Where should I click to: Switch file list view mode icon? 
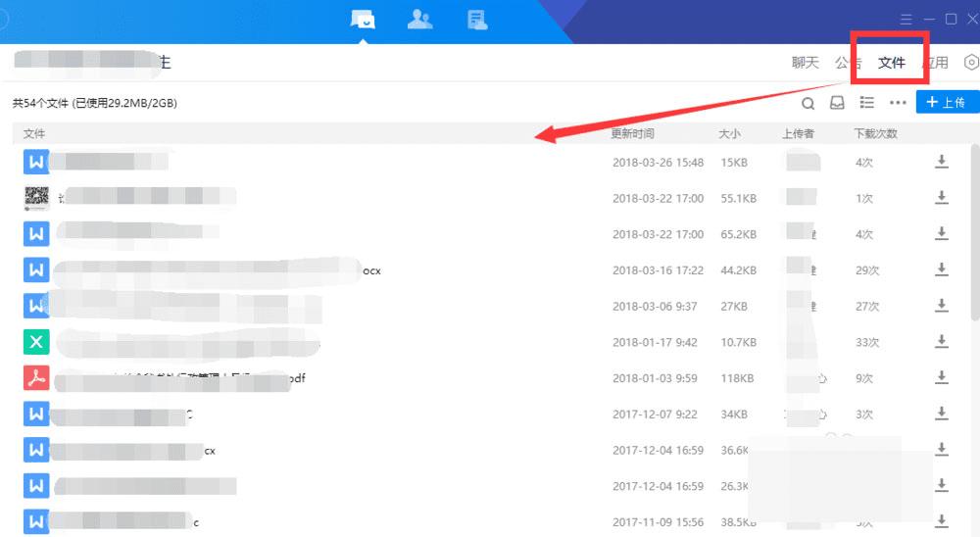pos(867,103)
